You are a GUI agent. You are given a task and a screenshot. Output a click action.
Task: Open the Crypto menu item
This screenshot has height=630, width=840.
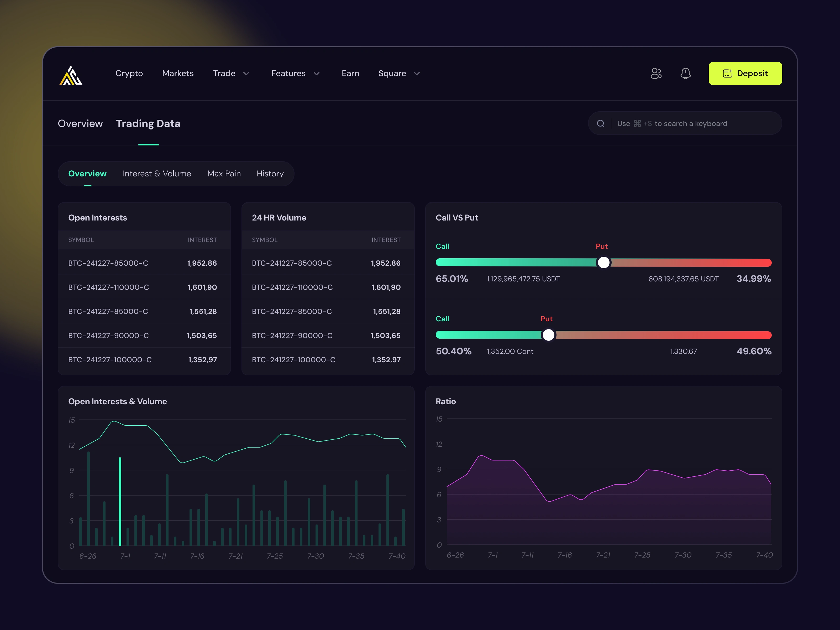pyautogui.click(x=129, y=73)
